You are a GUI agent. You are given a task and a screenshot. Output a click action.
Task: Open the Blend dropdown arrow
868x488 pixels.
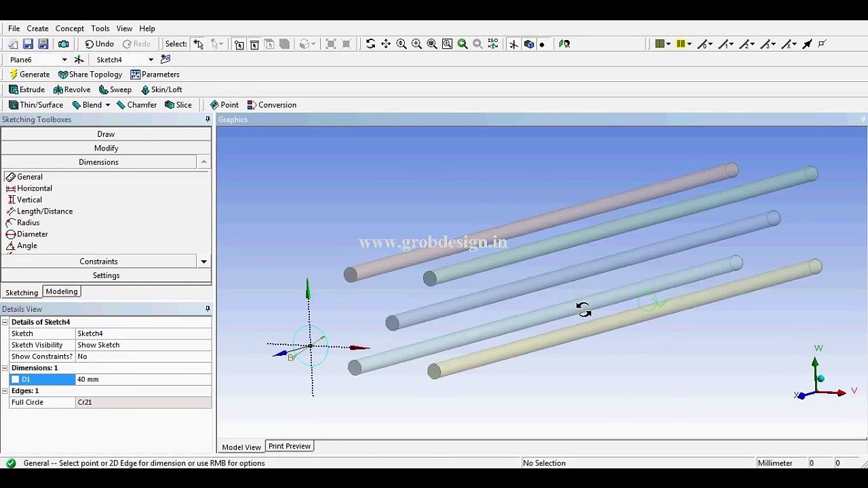[107, 105]
